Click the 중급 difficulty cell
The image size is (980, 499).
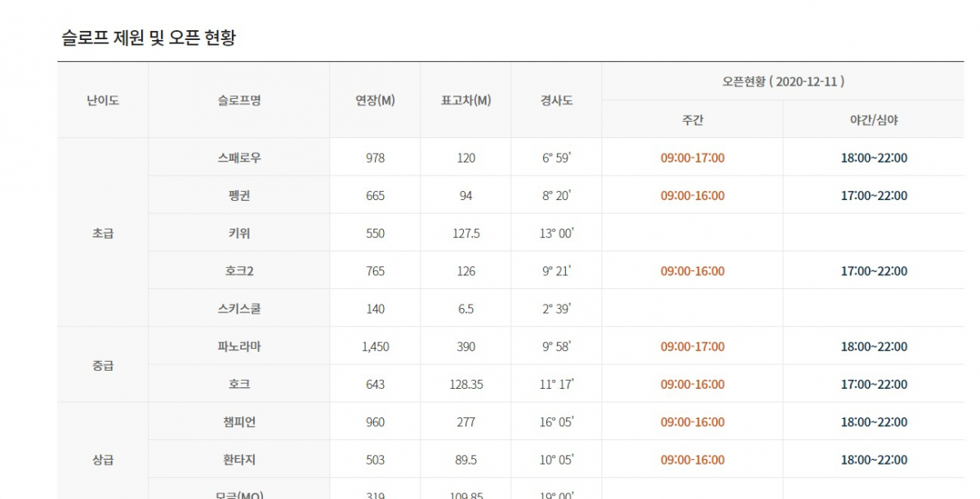pos(103,365)
